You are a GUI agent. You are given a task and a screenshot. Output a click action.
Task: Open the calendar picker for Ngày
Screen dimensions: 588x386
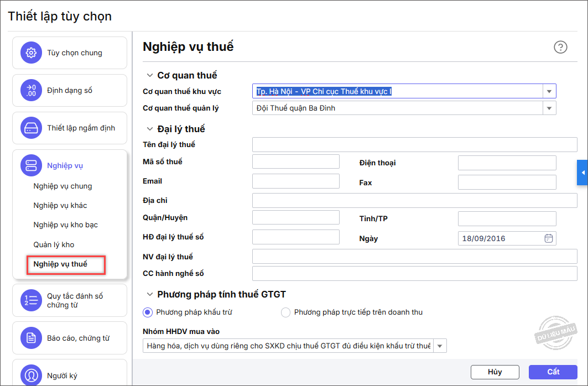[x=549, y=238]
